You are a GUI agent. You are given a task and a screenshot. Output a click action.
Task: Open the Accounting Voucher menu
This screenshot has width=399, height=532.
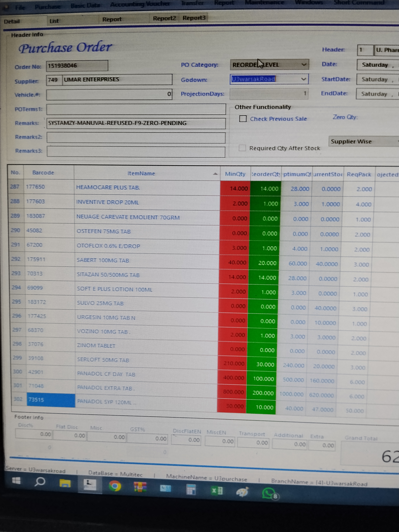click(x=140, y=4)
